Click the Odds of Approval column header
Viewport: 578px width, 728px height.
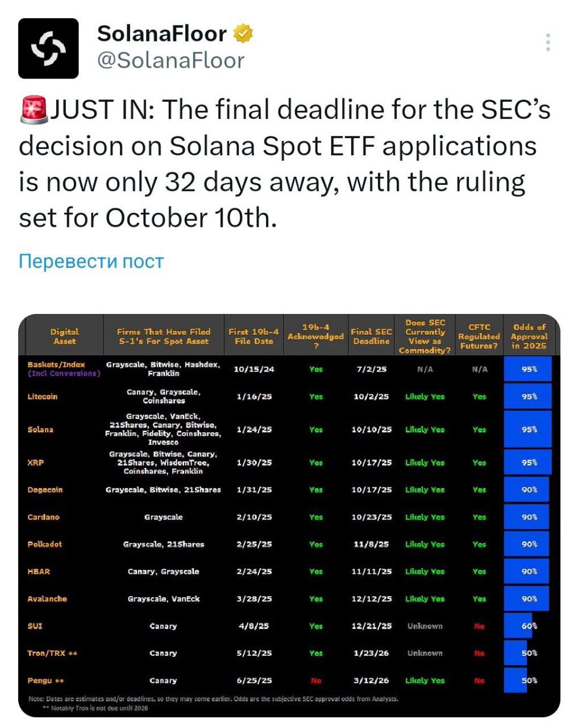[529, 336]
